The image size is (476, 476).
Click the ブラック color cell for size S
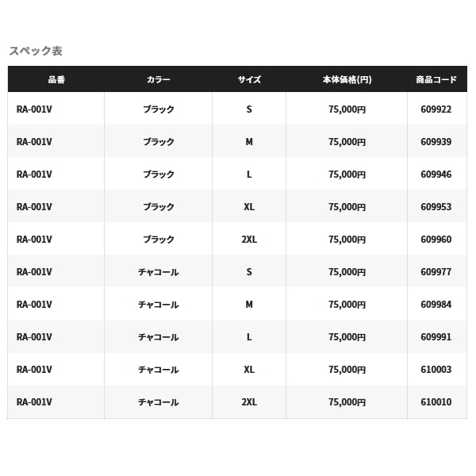click(159, 109)
